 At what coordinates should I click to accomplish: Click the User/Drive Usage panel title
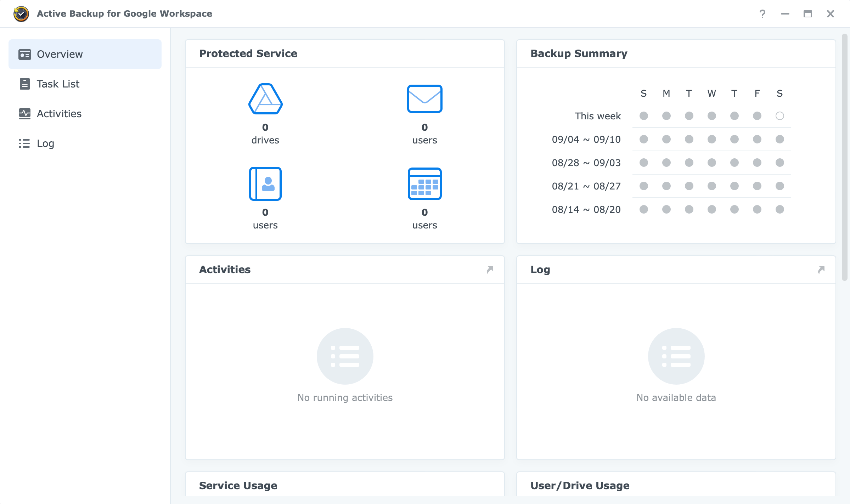point(580,486)
